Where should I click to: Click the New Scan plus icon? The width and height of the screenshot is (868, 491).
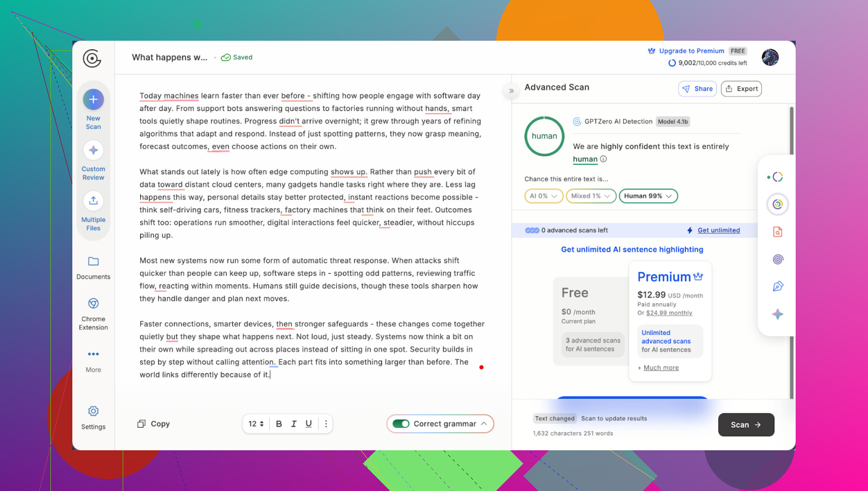click(93, 100)
